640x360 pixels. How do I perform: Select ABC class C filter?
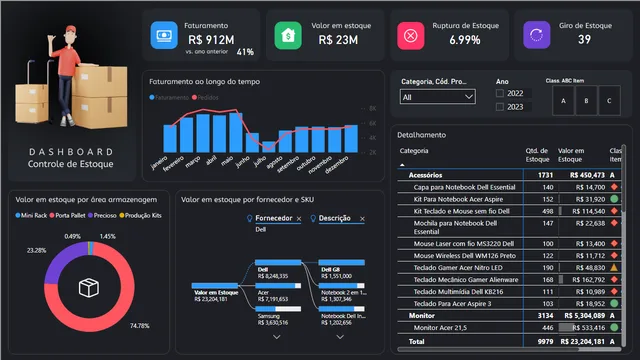[609, 100]
